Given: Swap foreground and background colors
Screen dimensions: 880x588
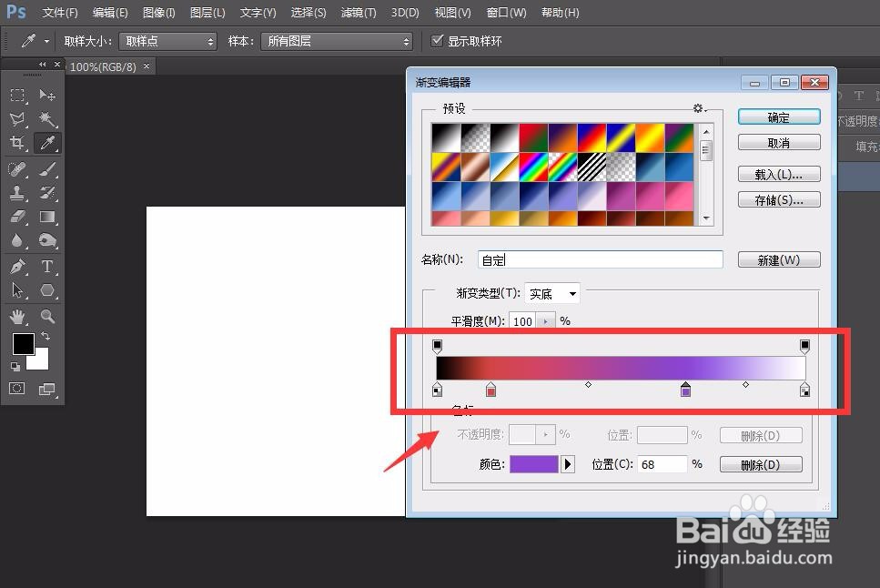Looking at the screenshot, I should [x=46, y=336].
